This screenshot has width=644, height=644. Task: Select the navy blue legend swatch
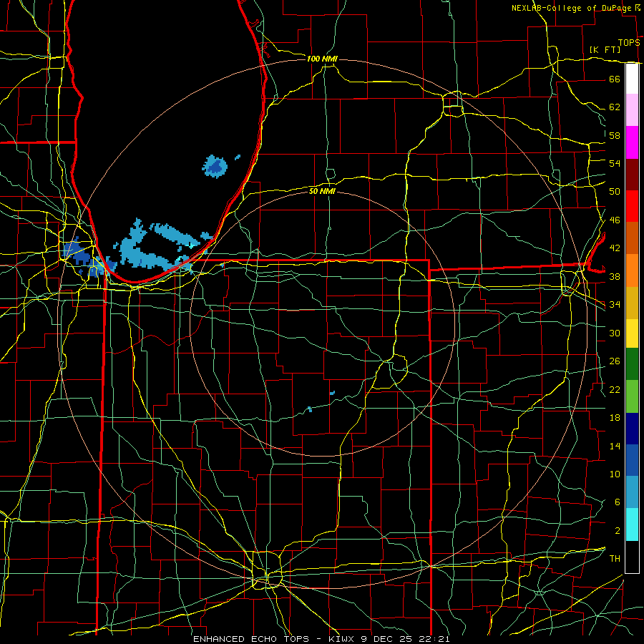[x=632, y=429]
